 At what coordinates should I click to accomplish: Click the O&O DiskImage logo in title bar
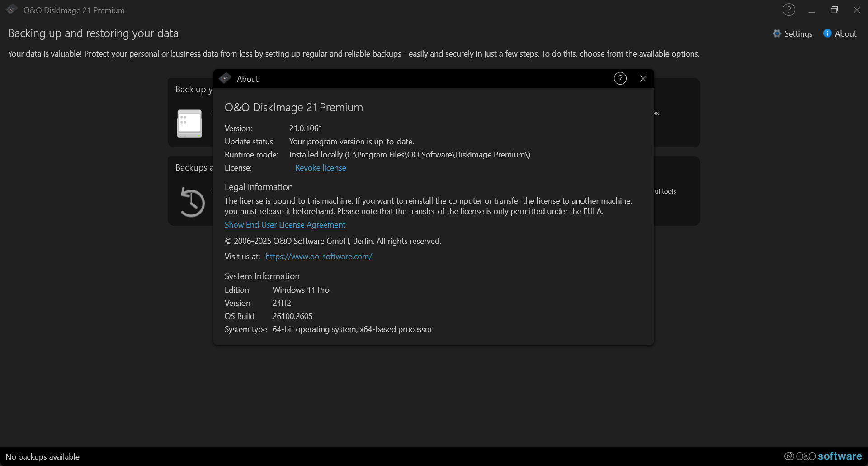coord(11,9)
